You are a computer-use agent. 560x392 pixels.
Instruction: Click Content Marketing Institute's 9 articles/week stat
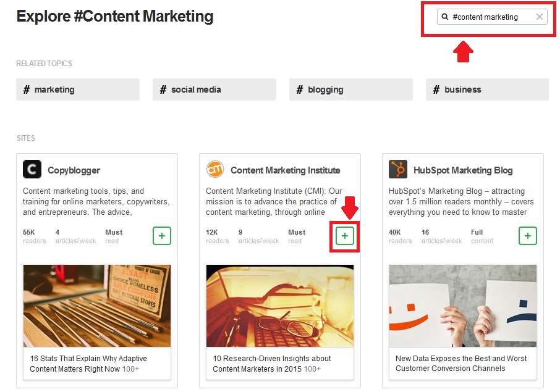tap(258, 236)
